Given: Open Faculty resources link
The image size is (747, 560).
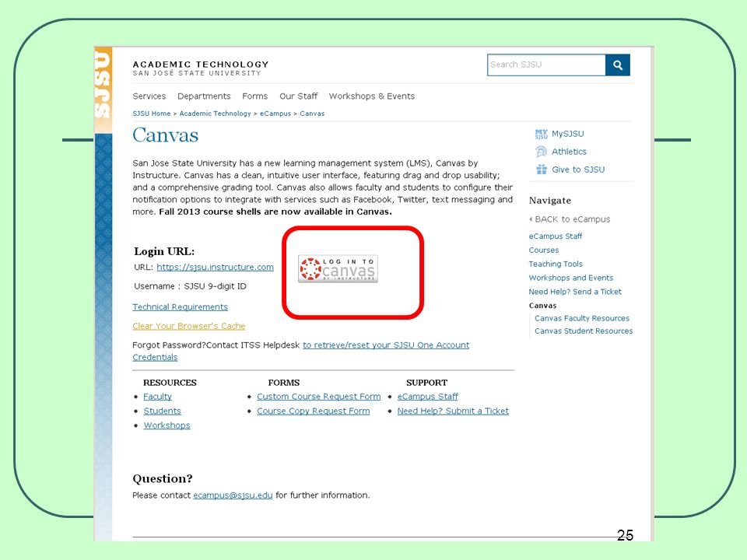Looking at the screenshot, I should click(x=157, y=397).
